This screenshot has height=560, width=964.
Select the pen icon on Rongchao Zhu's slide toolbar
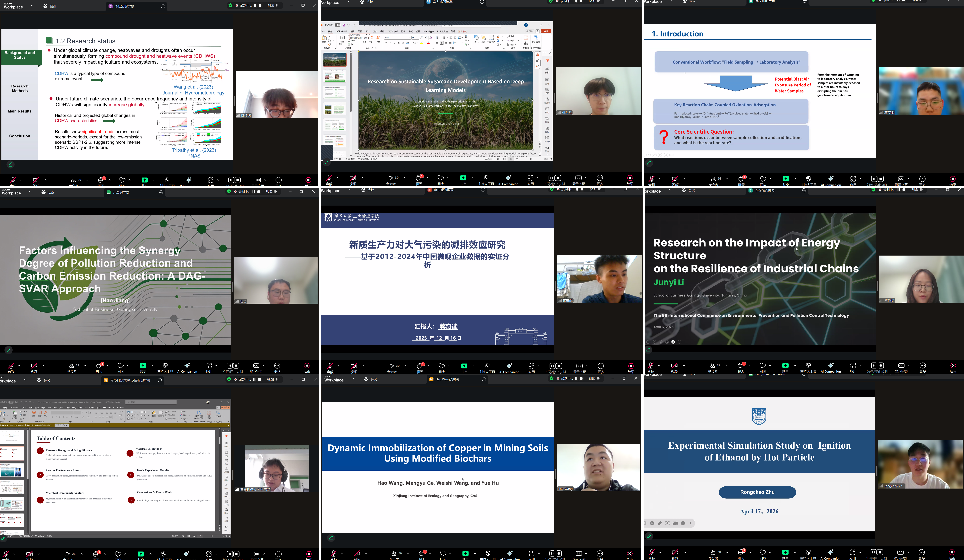[660, 523]
